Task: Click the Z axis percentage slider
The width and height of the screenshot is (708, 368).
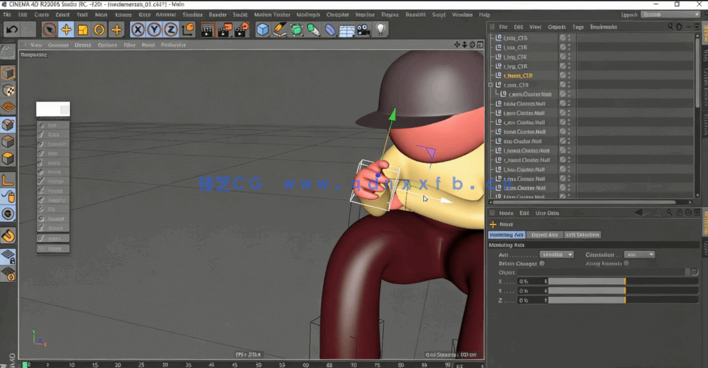Action: [623, 300]
